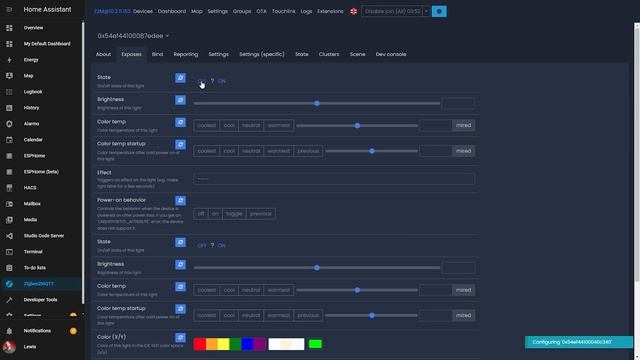The height and width of the screenshot is (360, 640).
Task: Open ESPHome (beta) in the sidebar
Action: click(41, 172)
